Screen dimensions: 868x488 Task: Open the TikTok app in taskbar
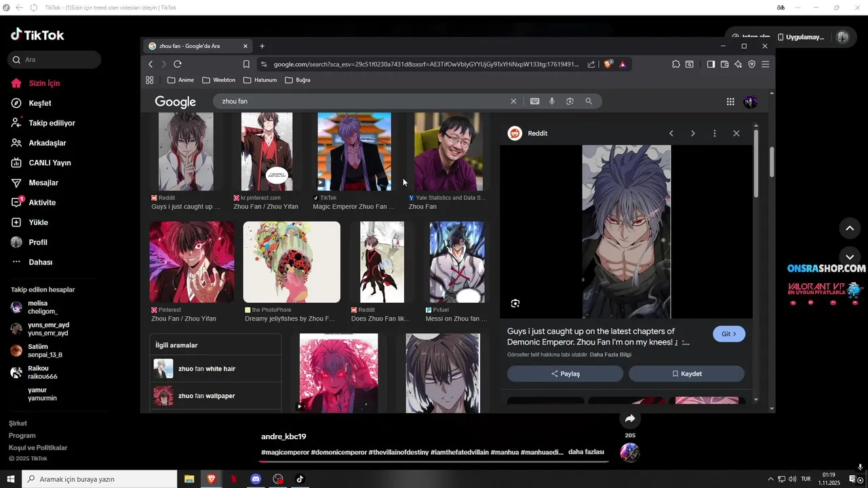coord(300,479)
